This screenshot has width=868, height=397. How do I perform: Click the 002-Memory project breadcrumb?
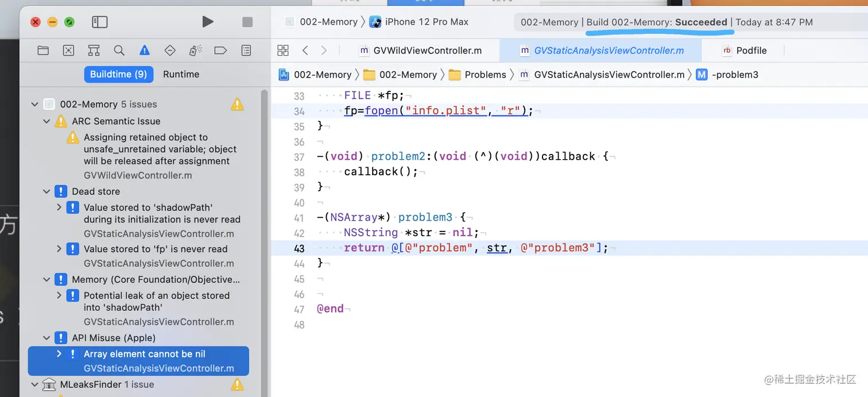315,75
